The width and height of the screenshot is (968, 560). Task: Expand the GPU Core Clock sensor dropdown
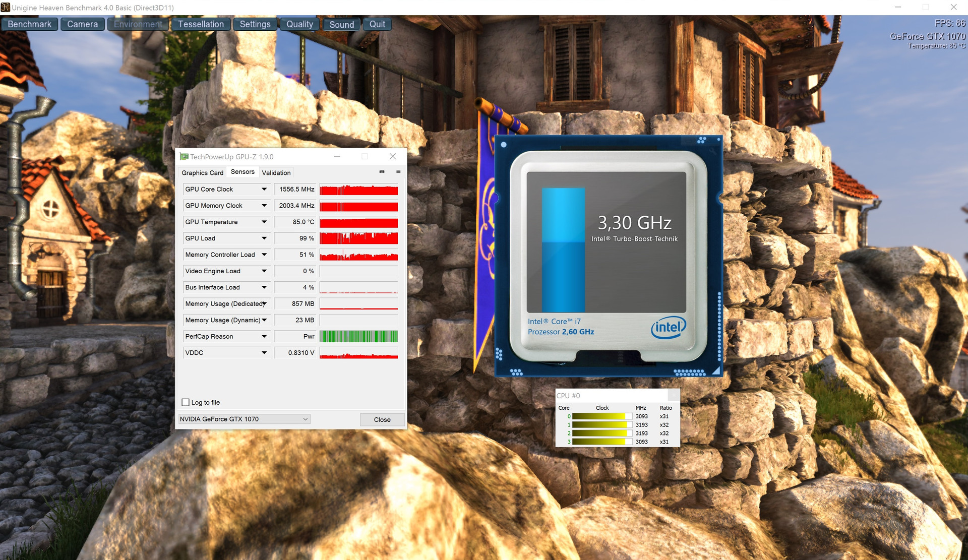point(264,190)
